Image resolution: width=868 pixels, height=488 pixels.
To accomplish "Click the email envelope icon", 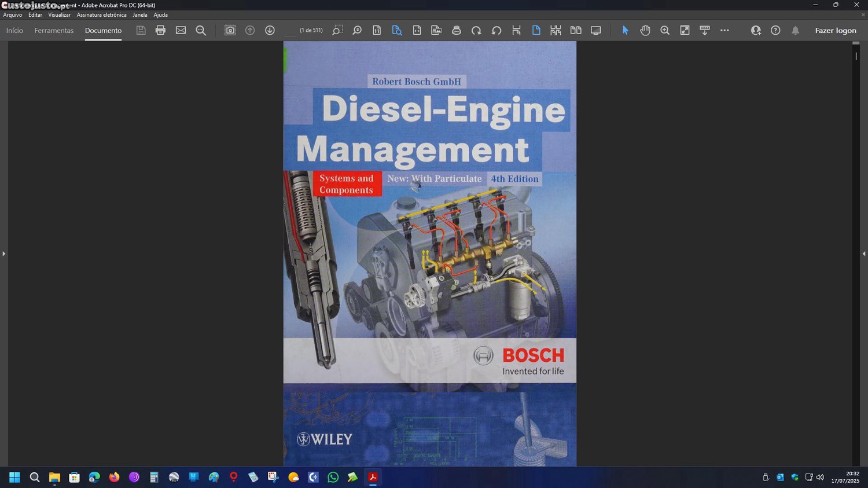I will pos(181,30).
